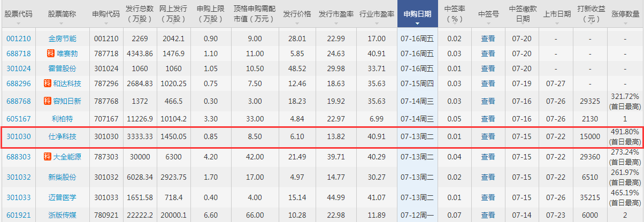Viewport: 644px width, 222px height.
Task: Open the 大全能源 stock name link
Action: [x=66, y=157]
